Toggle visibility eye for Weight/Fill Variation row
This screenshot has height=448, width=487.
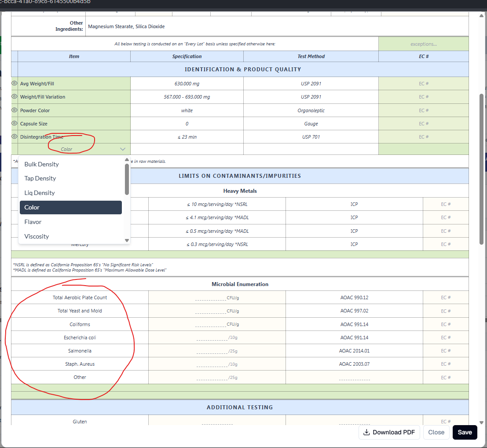14,97
